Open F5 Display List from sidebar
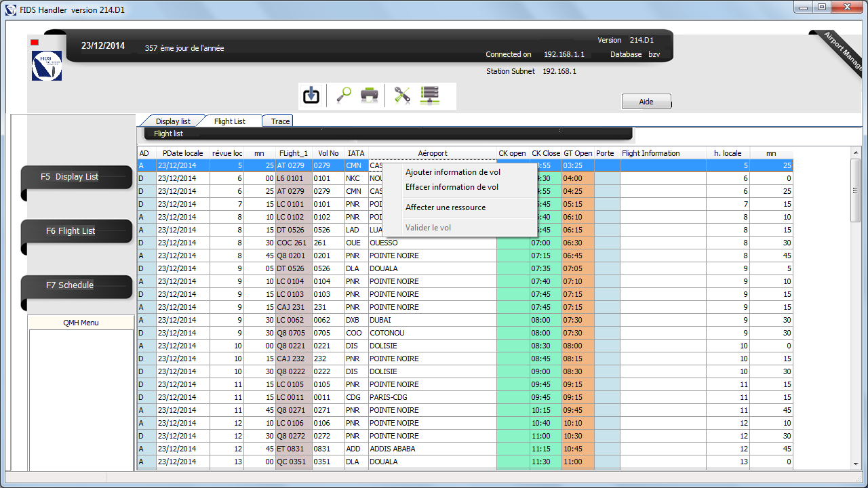The image size is (868, 488). [77, 177]
